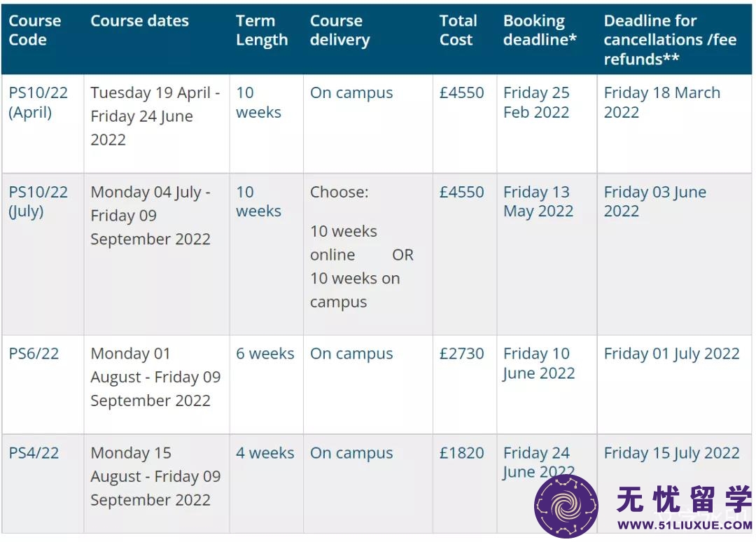756x542 pixels.
Task: Click the purple spiral watermark logo
Action: (566, 506)
